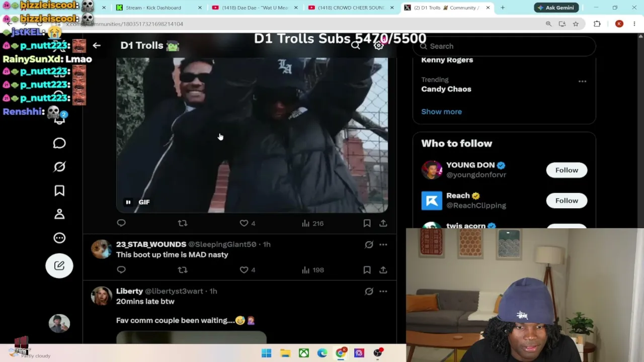Ask Grok about Liberty's post
644x362 pixels.
[x=369, y=291]
